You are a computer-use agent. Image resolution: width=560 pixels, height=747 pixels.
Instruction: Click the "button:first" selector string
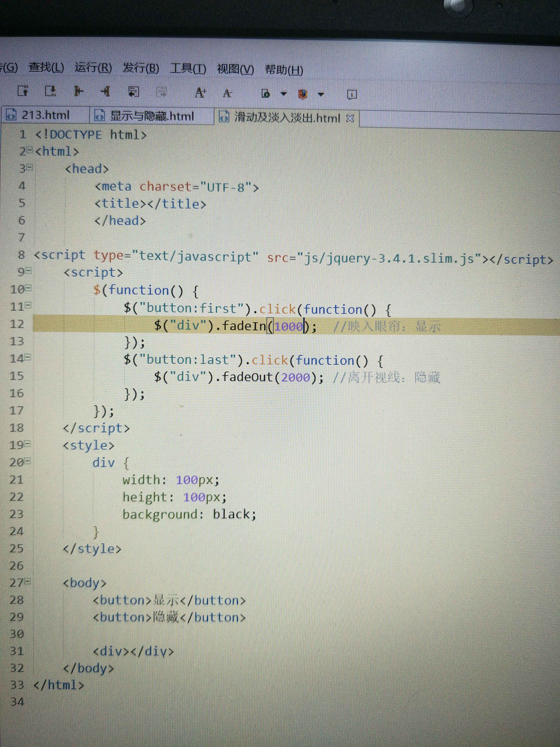click(x=191, y=308)
